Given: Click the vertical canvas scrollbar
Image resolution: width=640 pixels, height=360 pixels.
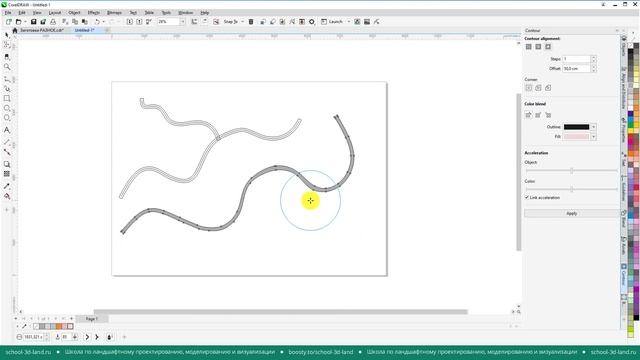Looking at the screenshot, I should [519, 172].
